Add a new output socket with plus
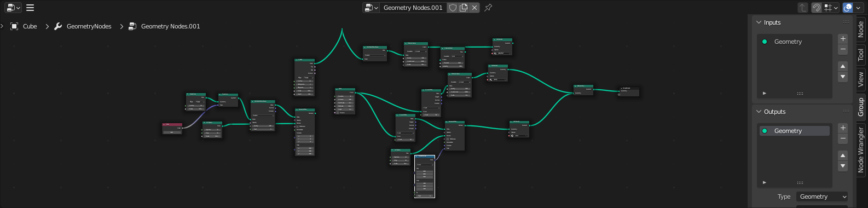 click(x=843, y=128)
